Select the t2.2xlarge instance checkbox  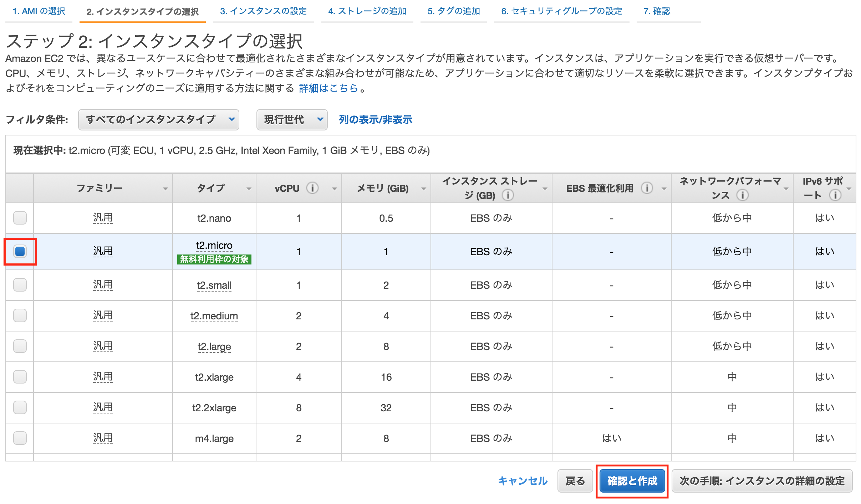[20, 407]
